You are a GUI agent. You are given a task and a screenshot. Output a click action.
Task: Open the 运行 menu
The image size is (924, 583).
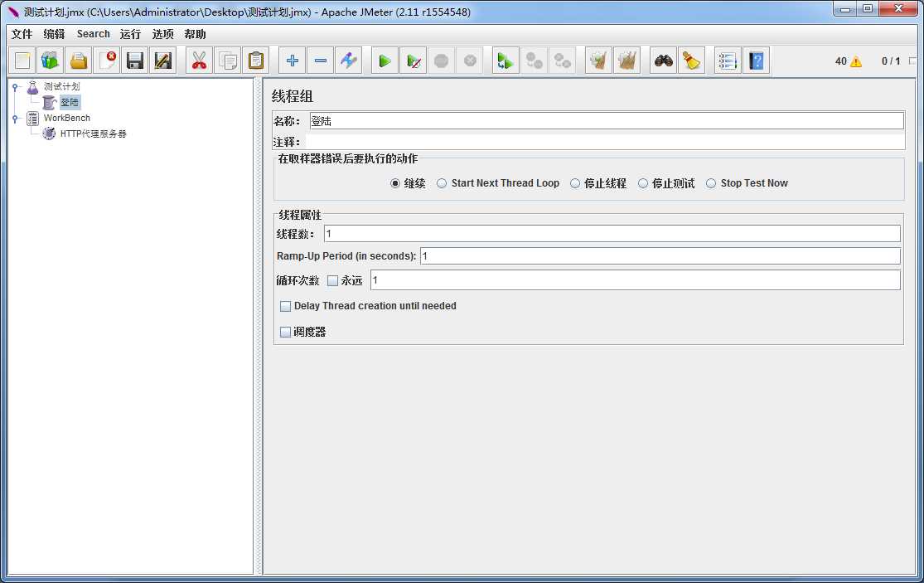click(x=130, y=34)
